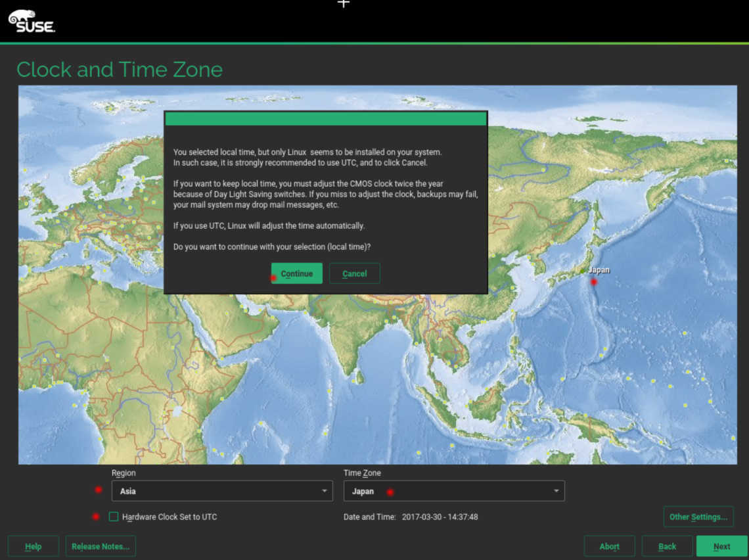Click the date and time value 2017-03-30 - 14:37:48

click(440, 517)
